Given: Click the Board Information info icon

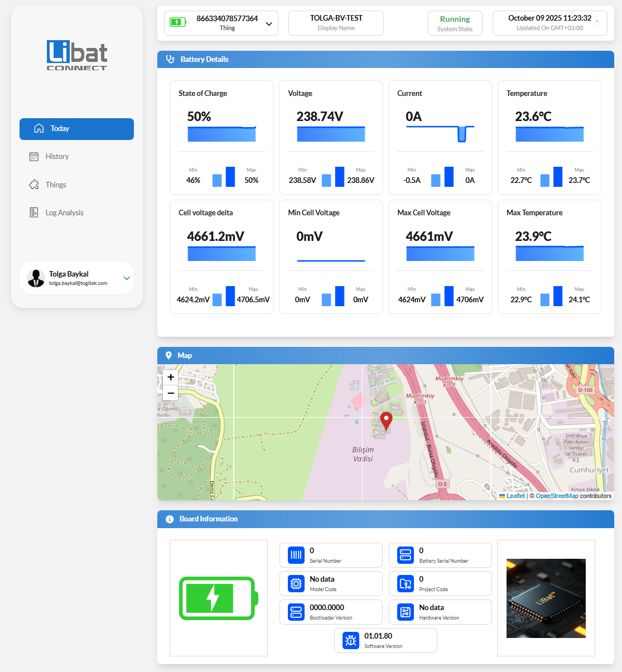Looking at the screenshot, I should point(169,519).
